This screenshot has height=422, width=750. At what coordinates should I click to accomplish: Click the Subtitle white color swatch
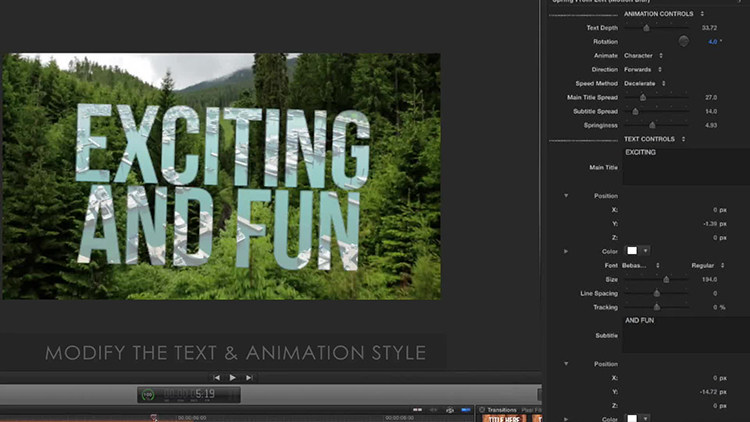[632, 419]
